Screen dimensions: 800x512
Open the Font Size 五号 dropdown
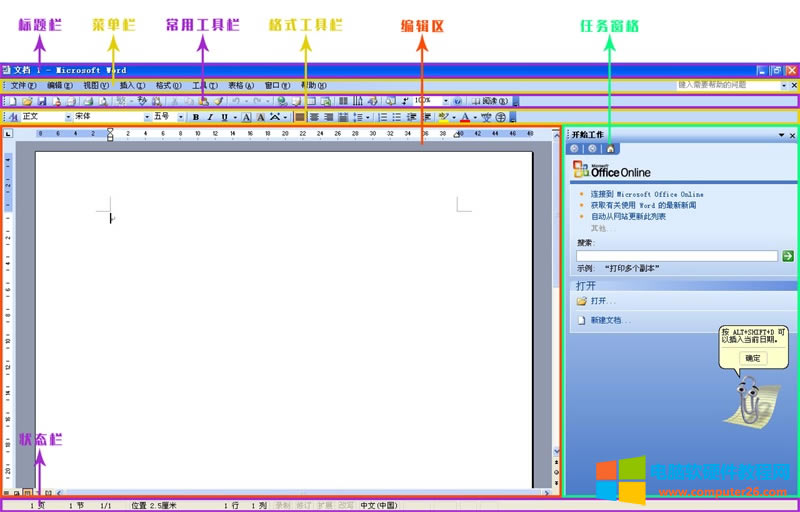click(181, 117)
